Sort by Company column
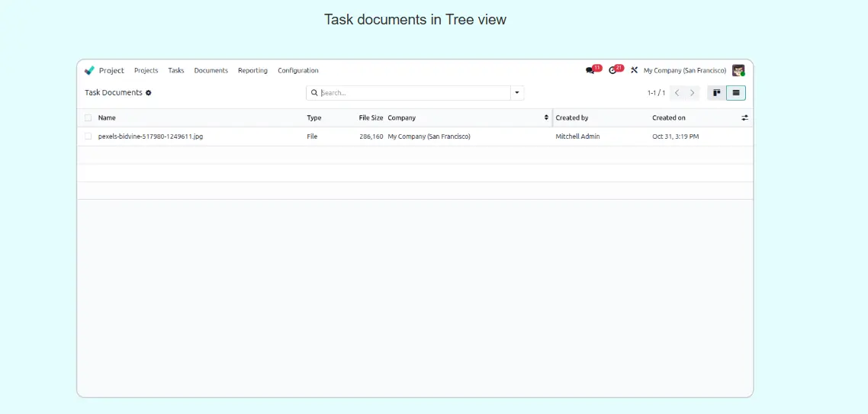The height and width of the screenshot is (414, 868). [x=465, y=118]
